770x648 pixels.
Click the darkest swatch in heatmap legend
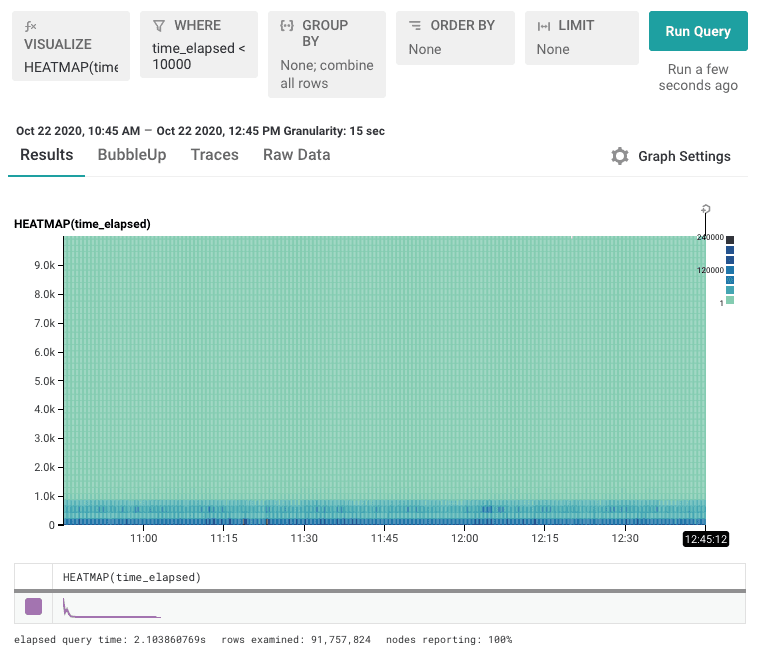point(730,239)
